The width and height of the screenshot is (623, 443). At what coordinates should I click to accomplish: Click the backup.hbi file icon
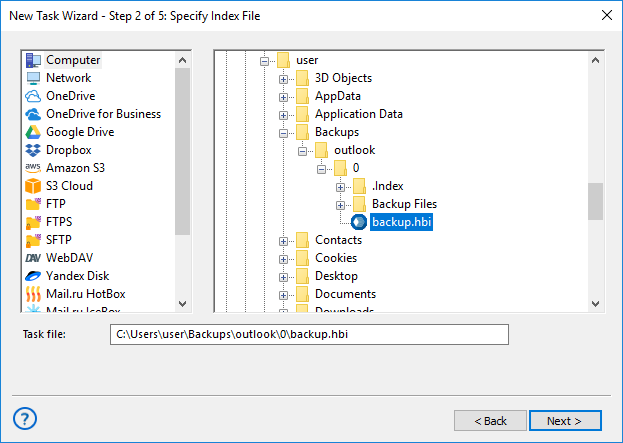coord(359,222)
